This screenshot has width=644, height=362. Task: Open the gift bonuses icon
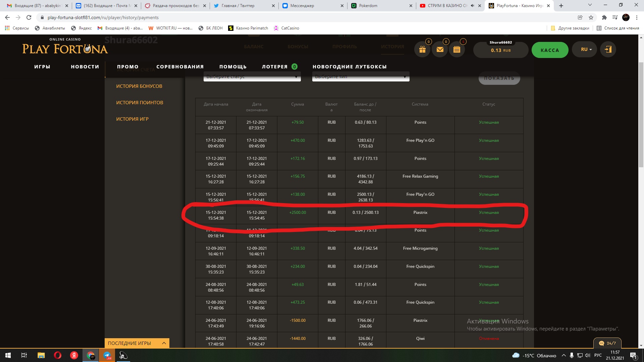coord(422,50)
